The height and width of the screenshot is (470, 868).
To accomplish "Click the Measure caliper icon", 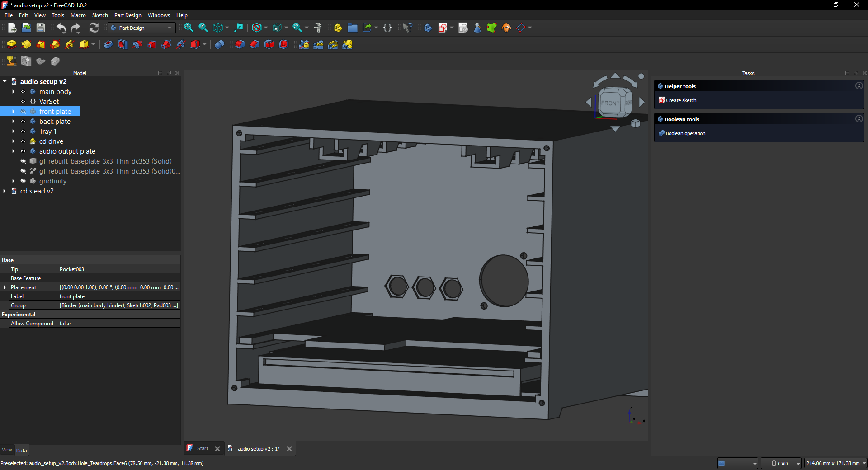I will coord(318,28).
